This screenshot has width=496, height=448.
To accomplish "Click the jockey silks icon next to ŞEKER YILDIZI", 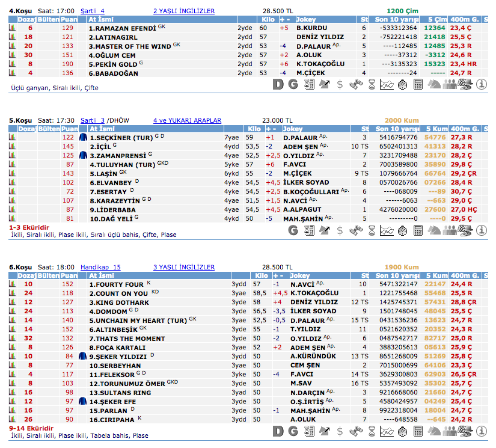I will pos(82,356).
